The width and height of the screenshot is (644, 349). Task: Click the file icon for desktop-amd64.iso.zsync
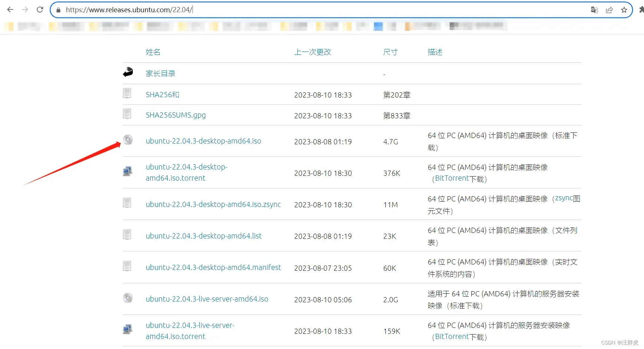click(x=127, y=203)
